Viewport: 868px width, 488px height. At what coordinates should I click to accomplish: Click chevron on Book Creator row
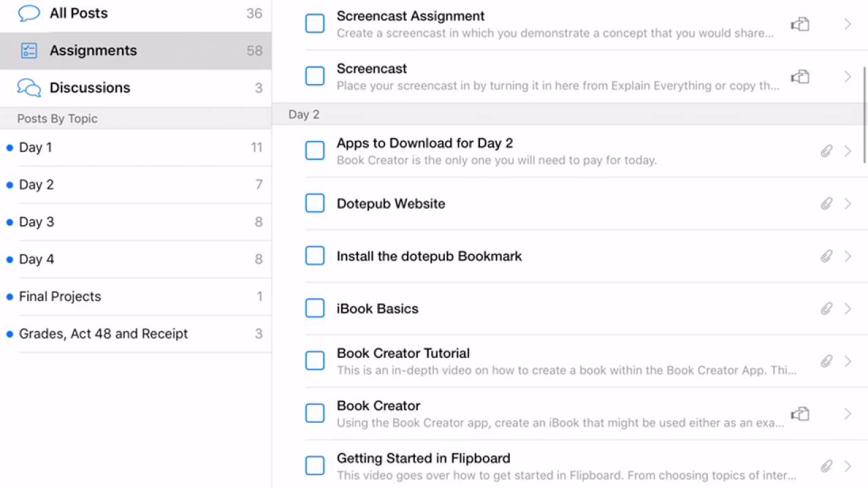coord(848,413)
